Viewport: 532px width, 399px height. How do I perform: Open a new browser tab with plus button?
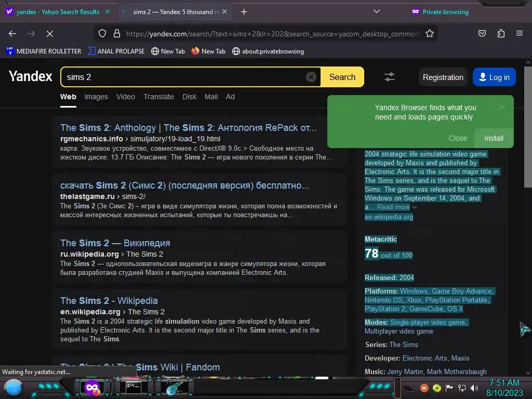point(244,12)
